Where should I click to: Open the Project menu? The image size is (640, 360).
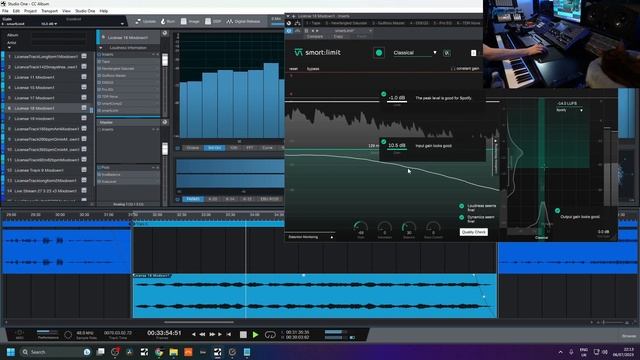pos(31,11)
